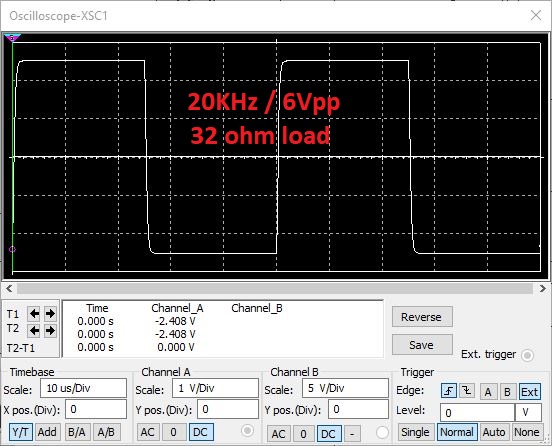Move cursor T1 left with arrow
The image size is (552, 446).
(34, 313)
